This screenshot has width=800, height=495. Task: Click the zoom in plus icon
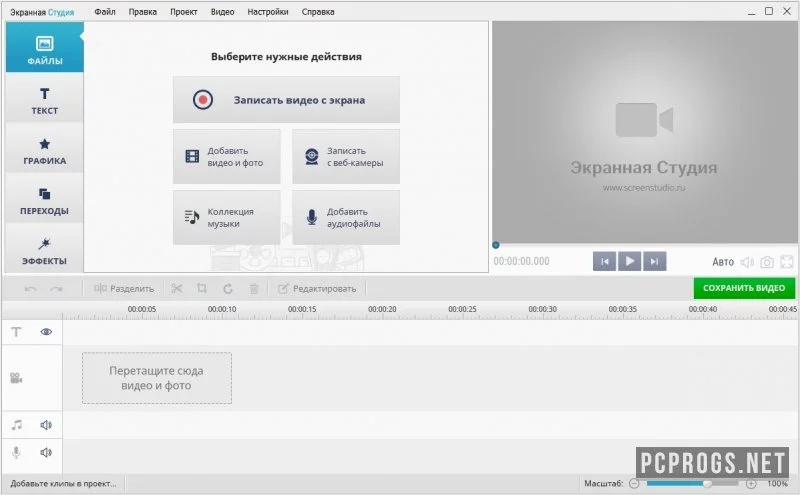tap(751, 483)
